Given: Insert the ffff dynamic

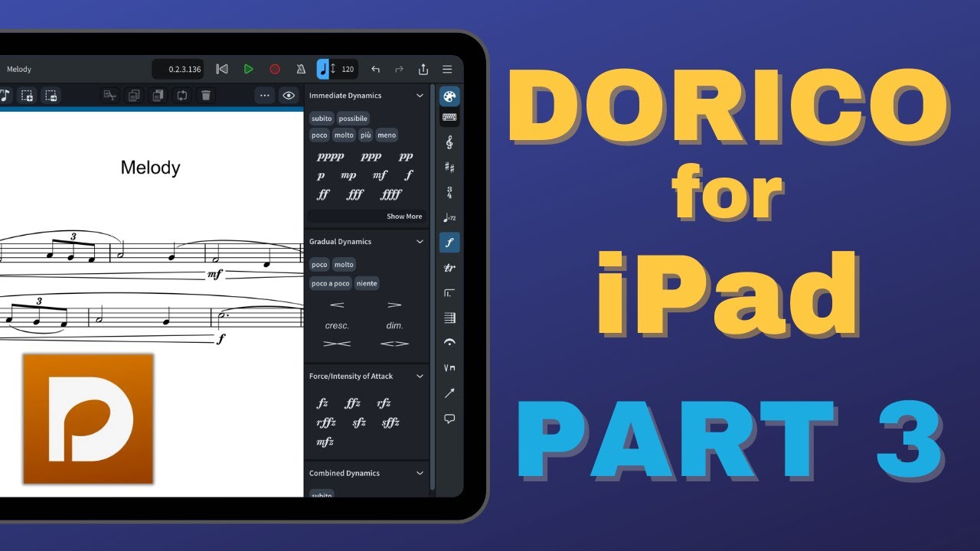Looking at the screenshot, I should [x=390, y=194].
